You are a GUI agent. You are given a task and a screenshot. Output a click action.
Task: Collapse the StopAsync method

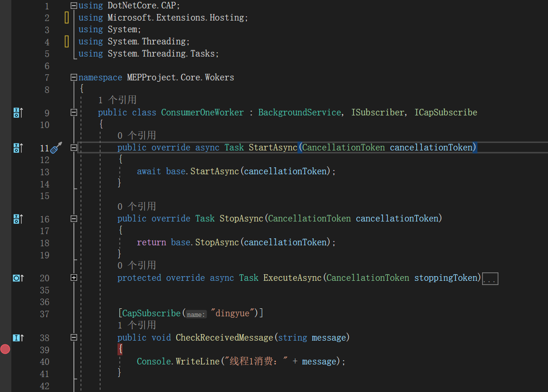73,219
